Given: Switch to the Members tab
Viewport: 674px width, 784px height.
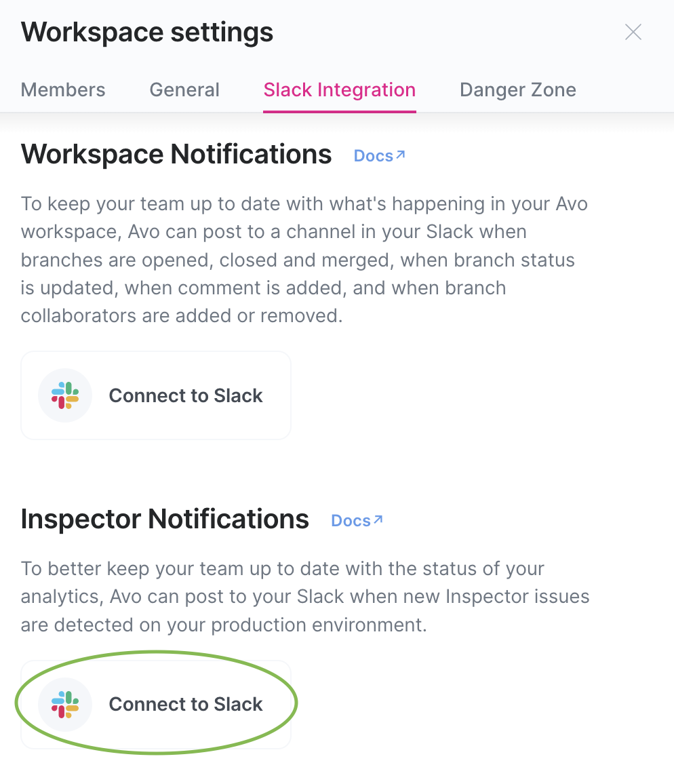Looking at the screenshot, I should point(63,90).
